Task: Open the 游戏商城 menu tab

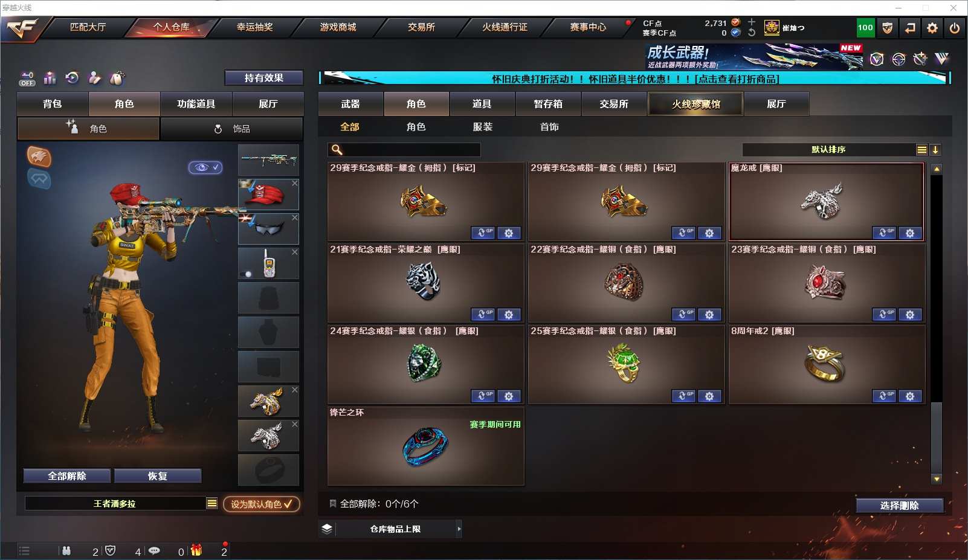Action: pos(338,27)
